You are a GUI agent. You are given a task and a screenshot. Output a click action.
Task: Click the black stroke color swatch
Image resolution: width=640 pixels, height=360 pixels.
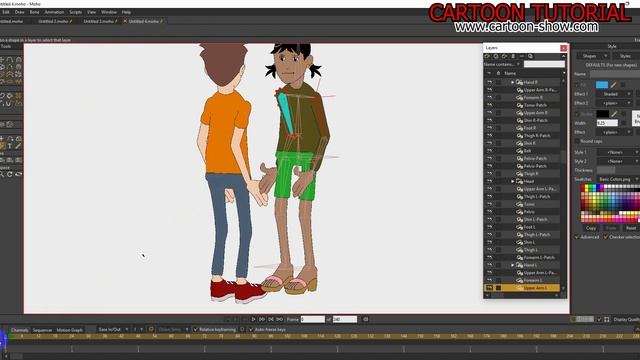(602, 114)
